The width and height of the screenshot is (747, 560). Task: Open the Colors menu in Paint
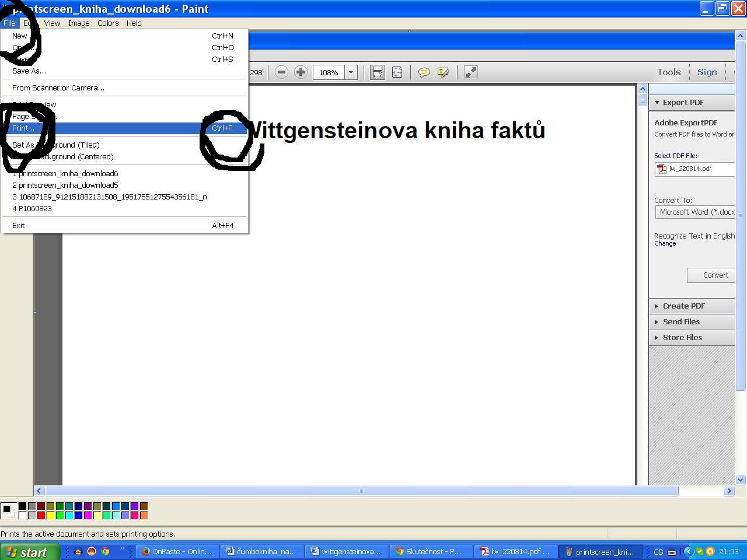(108, 23)
